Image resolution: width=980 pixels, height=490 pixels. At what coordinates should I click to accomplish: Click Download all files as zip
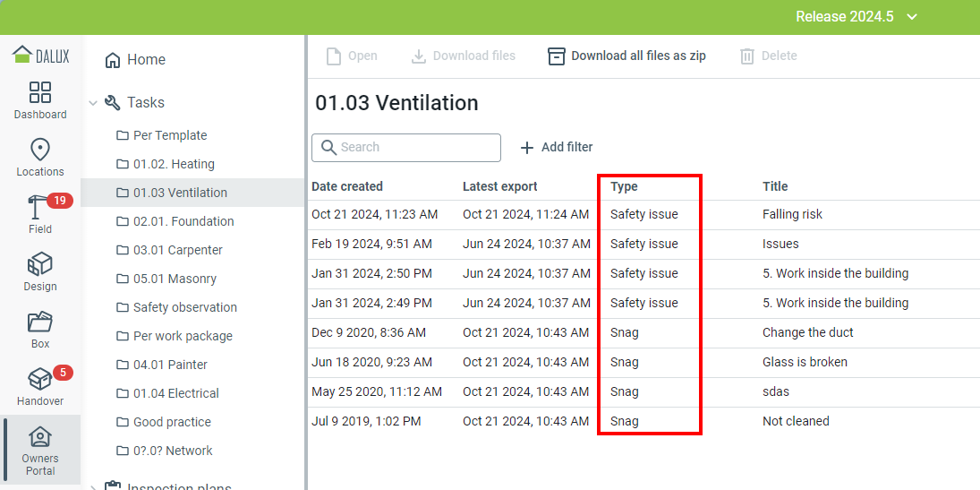click(x=626, y=56)
